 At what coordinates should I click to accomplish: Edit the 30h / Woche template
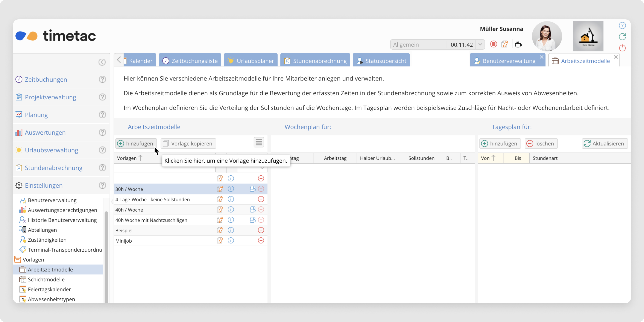click(x=220, y=189)
